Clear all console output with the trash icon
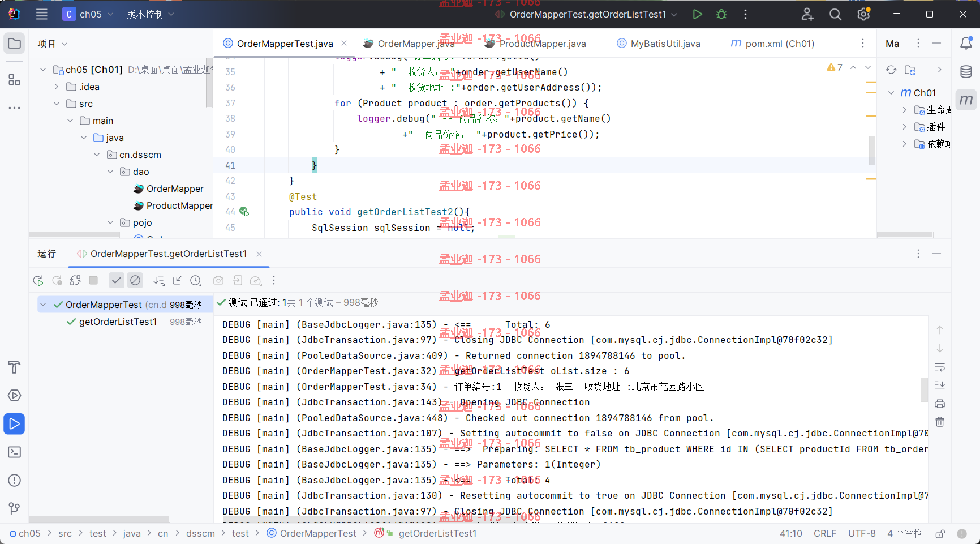This screenshot has height=544, width=980. pos(940,422)
